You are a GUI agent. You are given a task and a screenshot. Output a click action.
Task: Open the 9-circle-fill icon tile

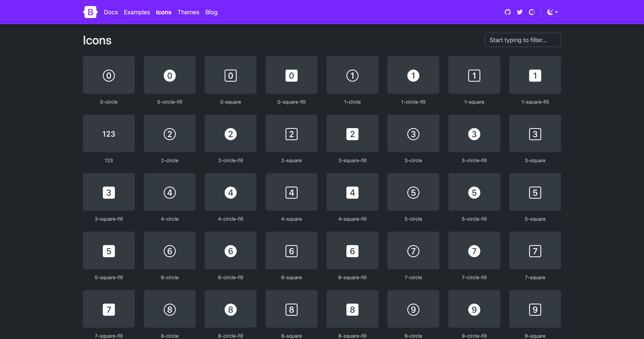(474, 309)
